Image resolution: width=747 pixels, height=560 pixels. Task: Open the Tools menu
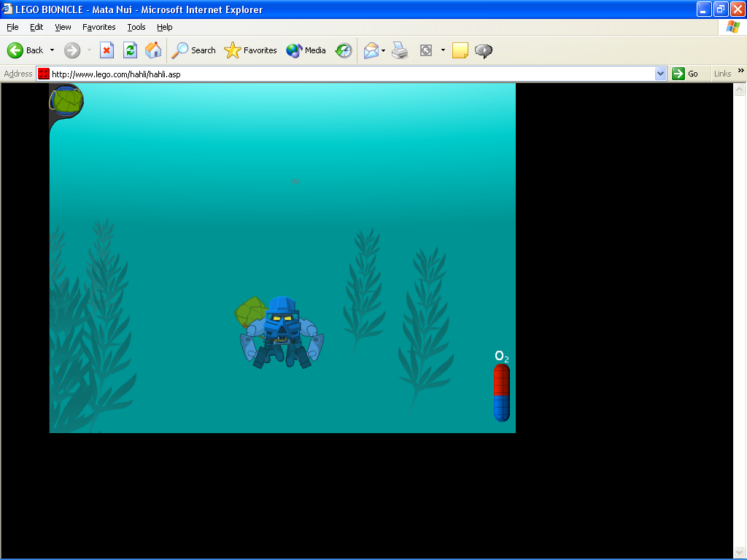(136, 27)
